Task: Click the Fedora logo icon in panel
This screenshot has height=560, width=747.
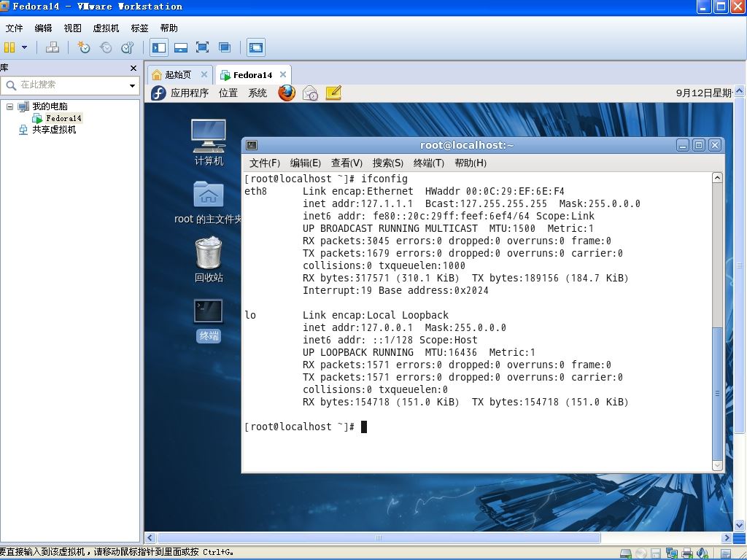Action: (x=158, y=93)
